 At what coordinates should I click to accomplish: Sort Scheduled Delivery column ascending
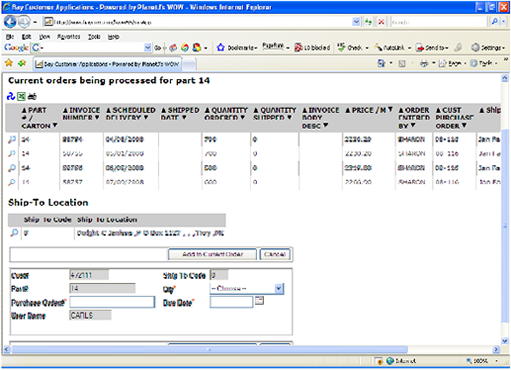tap(109, 110)
